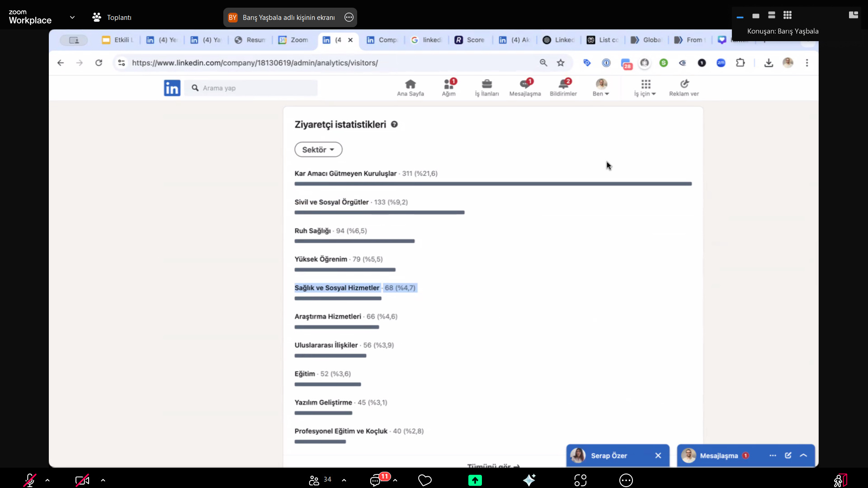Close the Serap Özer chat window
This screenshot has height=488, width=868.
pos(658,455)
